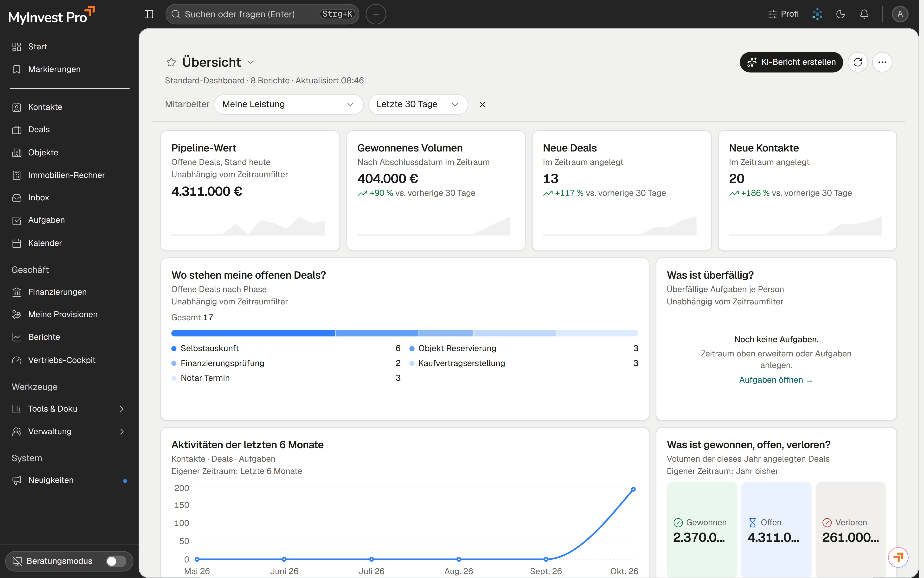Expand Verwaltung submenu
The width and height of the screenshot is (924, 578).
click(x=69, y=431)
